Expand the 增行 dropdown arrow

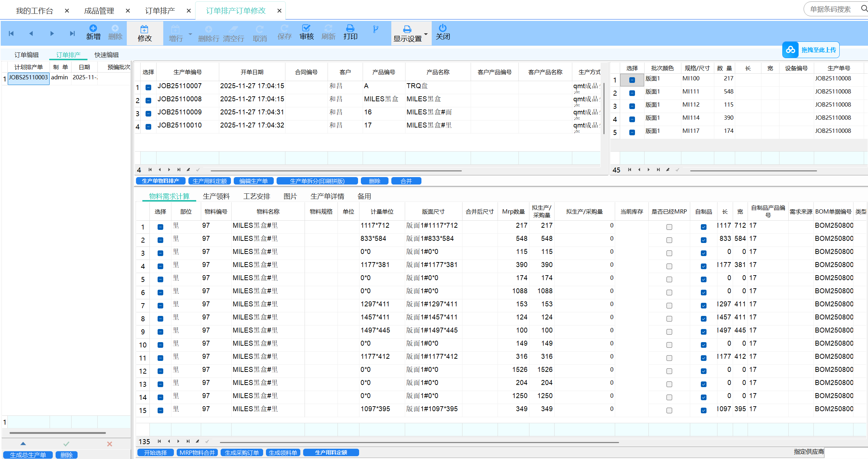(x=190, y=34)
